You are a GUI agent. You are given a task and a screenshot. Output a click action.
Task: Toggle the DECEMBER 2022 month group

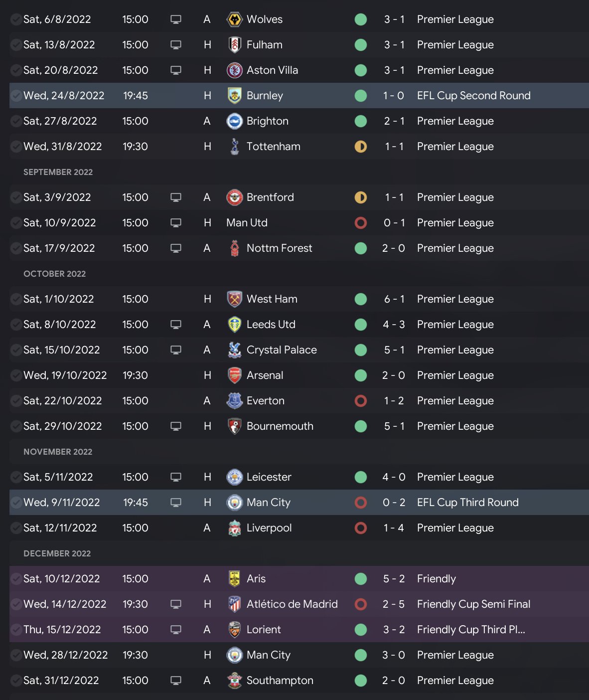point(57,553)
